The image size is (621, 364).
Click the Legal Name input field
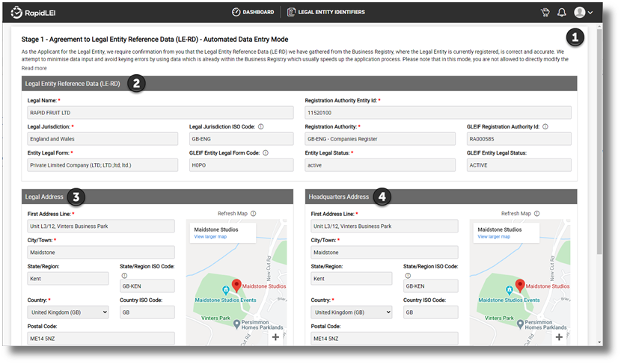point(159,112)
